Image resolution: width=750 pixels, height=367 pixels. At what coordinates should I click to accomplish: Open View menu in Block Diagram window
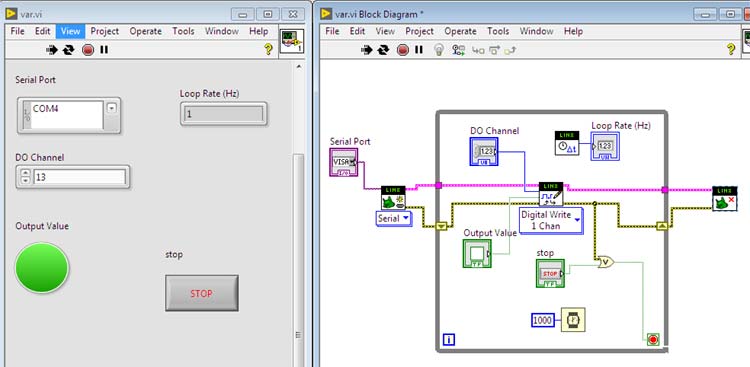pos(385,31)
